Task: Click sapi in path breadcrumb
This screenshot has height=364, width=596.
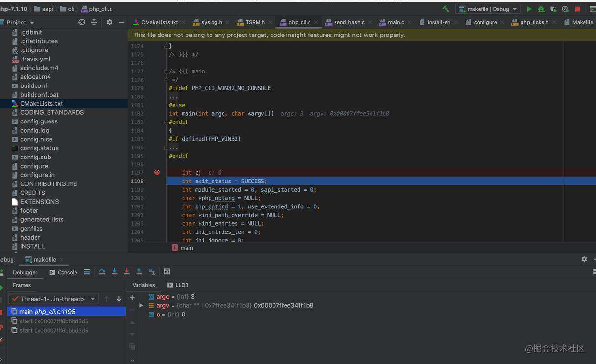Action: click(43, 9)
